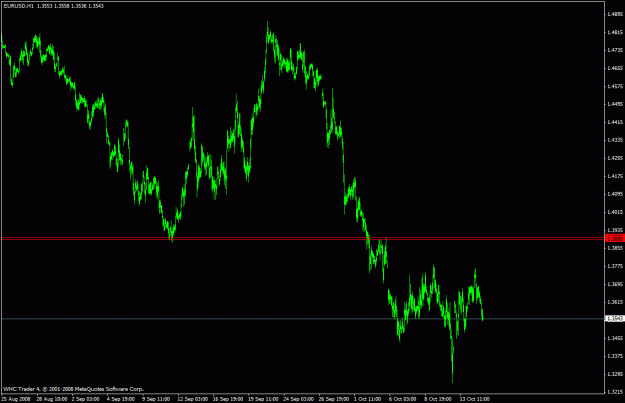Click the 8 Oct 19:00 time label
The image size is (625, 403).
(x=438, y=399)
